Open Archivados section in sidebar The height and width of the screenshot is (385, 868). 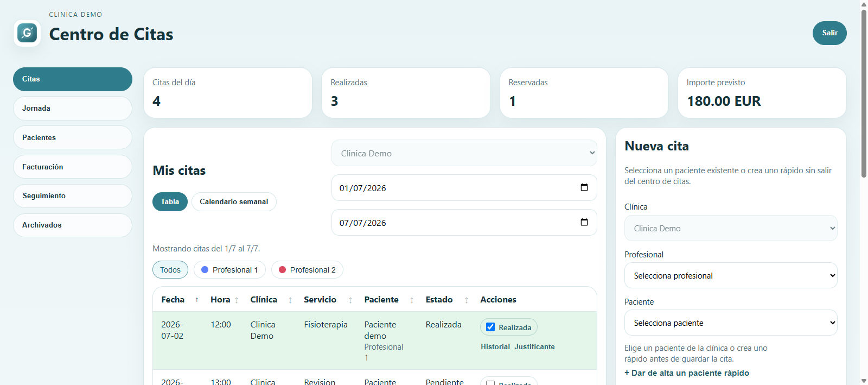pyautogui.click(x=73, y=225)
